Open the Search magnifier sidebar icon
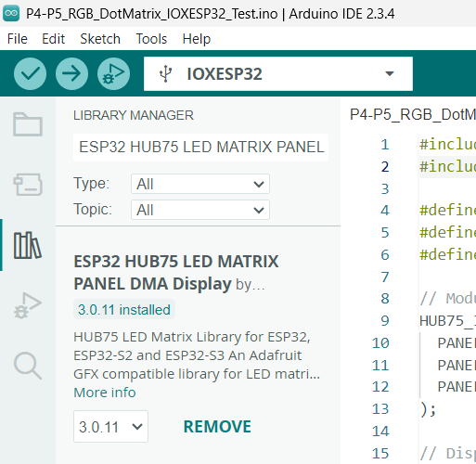Viewport: 476px width, 464px height. (x=28, y=366)
